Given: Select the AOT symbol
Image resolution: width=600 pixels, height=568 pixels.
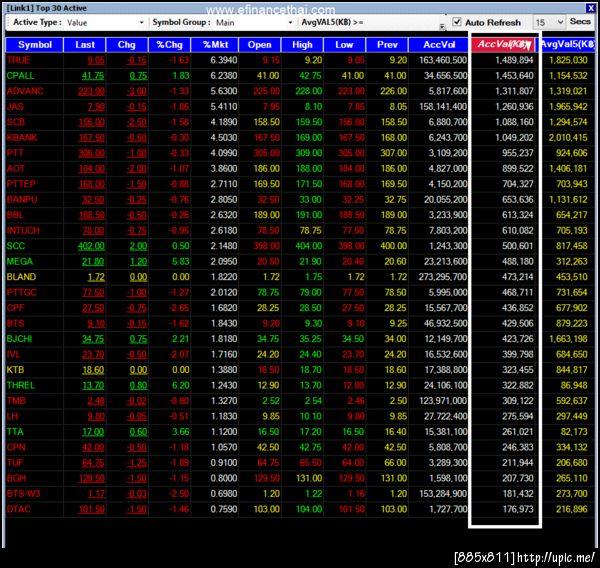Looking at the screenshot, I should click(16, 168).
